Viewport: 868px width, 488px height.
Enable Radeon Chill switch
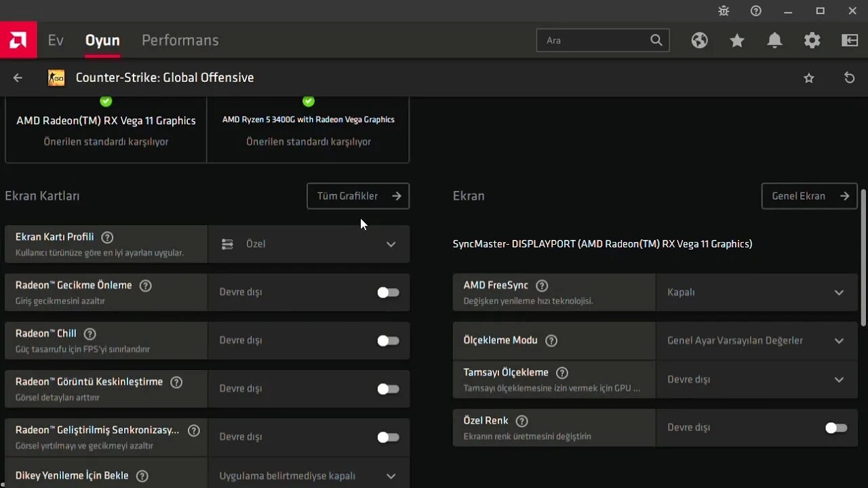(x=388, y=340)
